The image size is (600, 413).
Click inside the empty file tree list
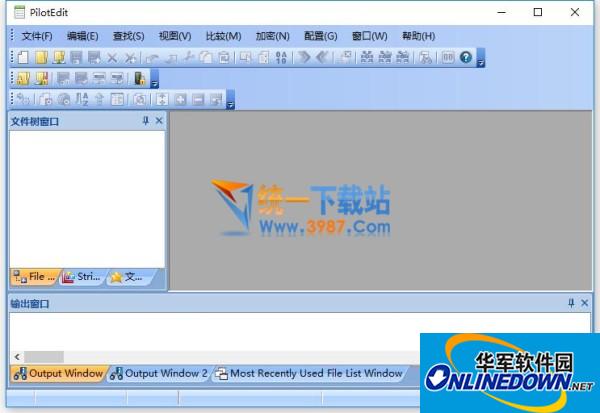[x=87, y=199]
